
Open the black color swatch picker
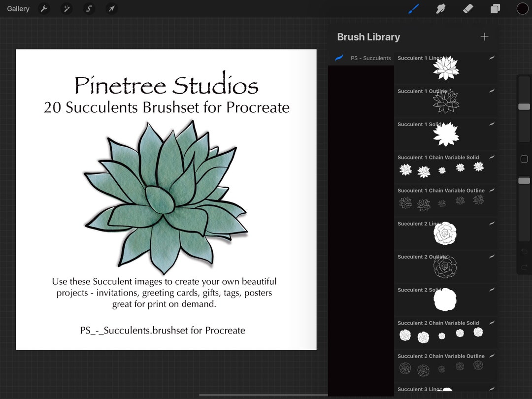click(x=523, y=9)
